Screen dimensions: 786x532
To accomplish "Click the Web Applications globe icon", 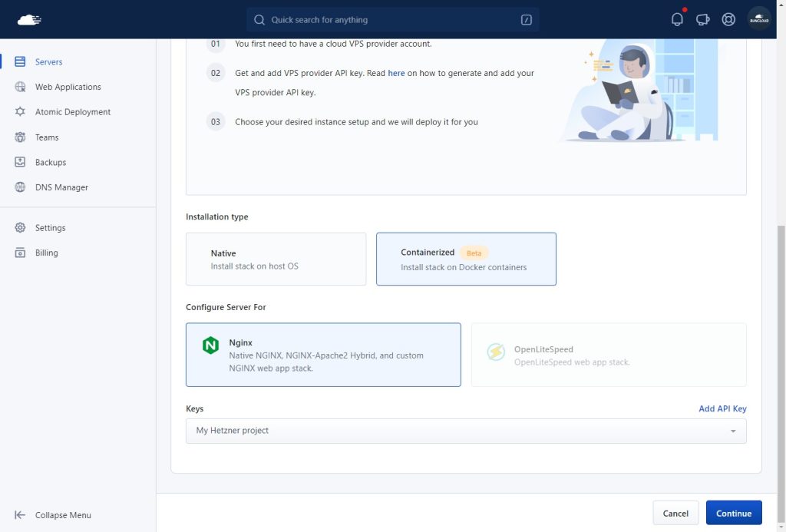I will click(x=20, y=87).
